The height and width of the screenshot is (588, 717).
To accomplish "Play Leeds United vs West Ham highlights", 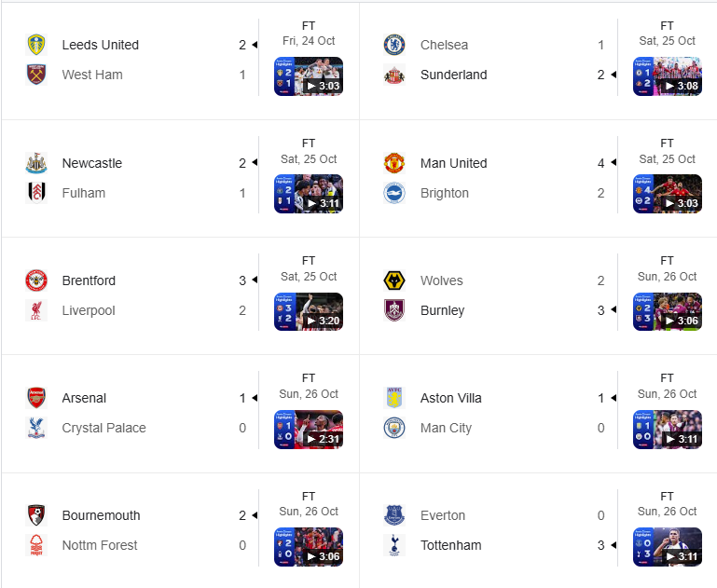I will (309, 76).
